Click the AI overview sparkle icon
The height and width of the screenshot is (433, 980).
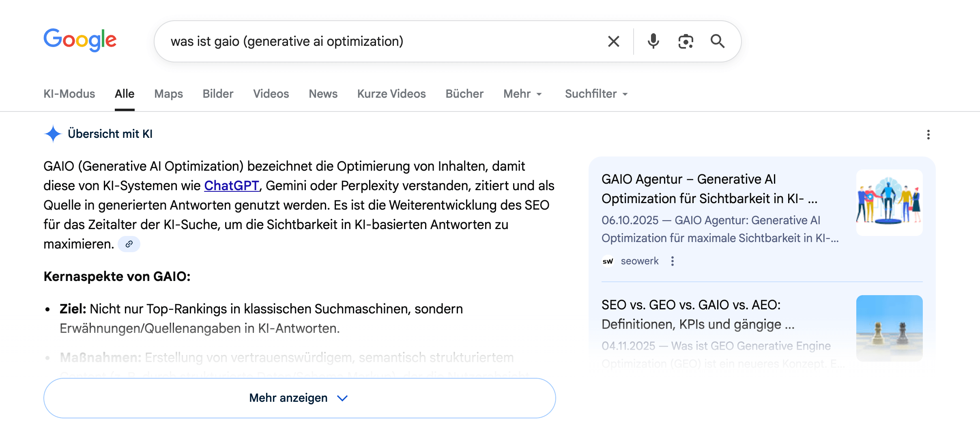tap(52, 134)
